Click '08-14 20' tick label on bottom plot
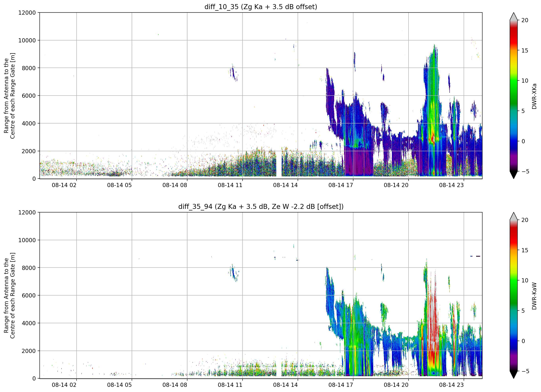The width and height of the screenshot is (541, 392). coord(396,385)
